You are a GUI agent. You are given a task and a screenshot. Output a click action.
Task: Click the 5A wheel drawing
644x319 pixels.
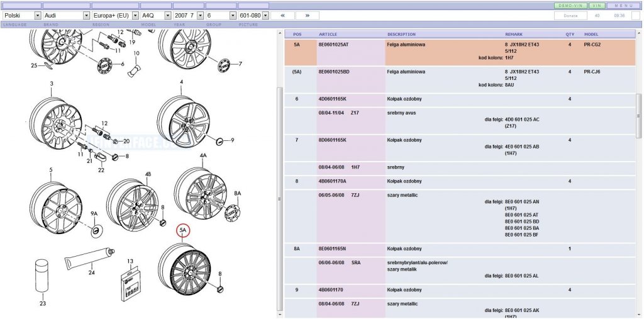pyautogui.click(x=184, y=269)
